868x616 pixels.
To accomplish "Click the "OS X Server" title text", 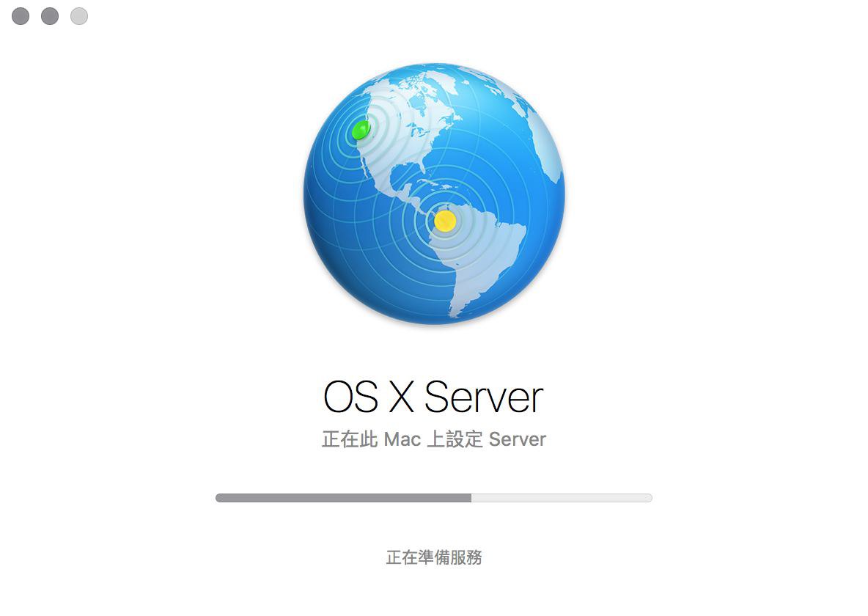I will (433, 397).
